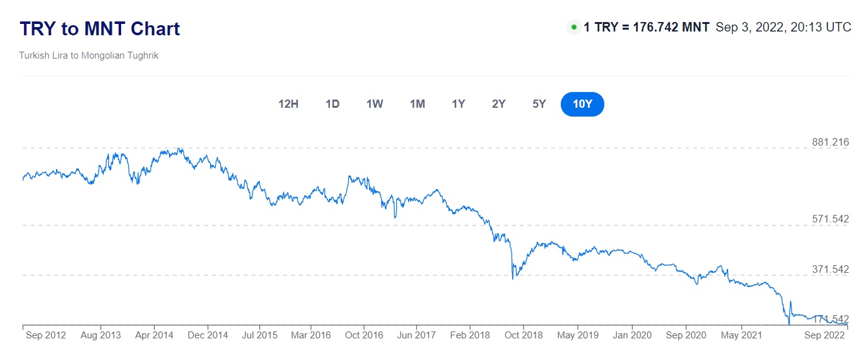Click Sep 2012 on the timeline
Viewport: 868px width, 351px height.
tap(45, 335)
